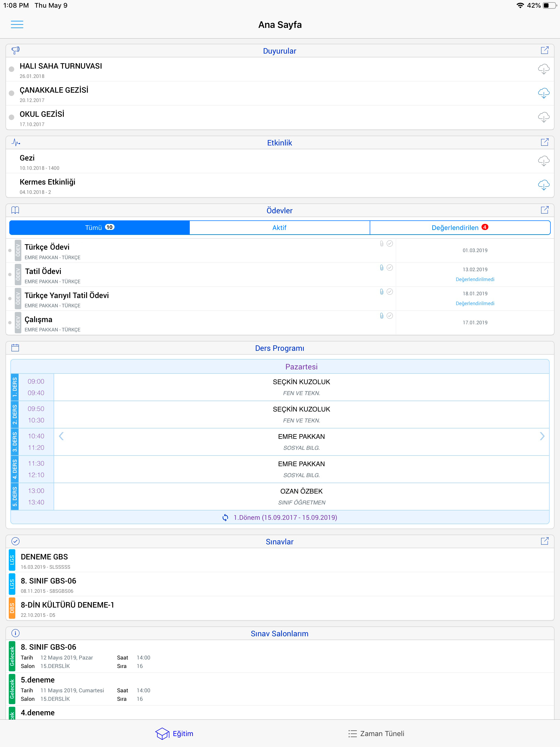
Task: Expand the Duyurular section with its open icon
Action: pos(544,50)
